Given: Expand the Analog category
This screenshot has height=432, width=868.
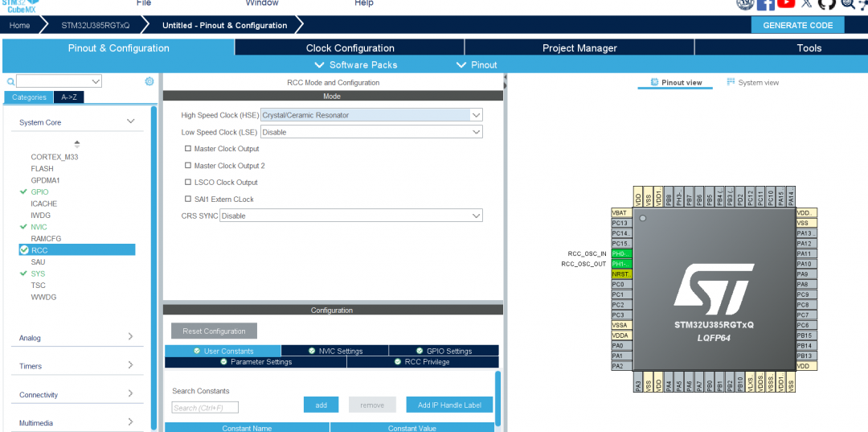Looking at the screenshot, I should [x=131, y=337].
